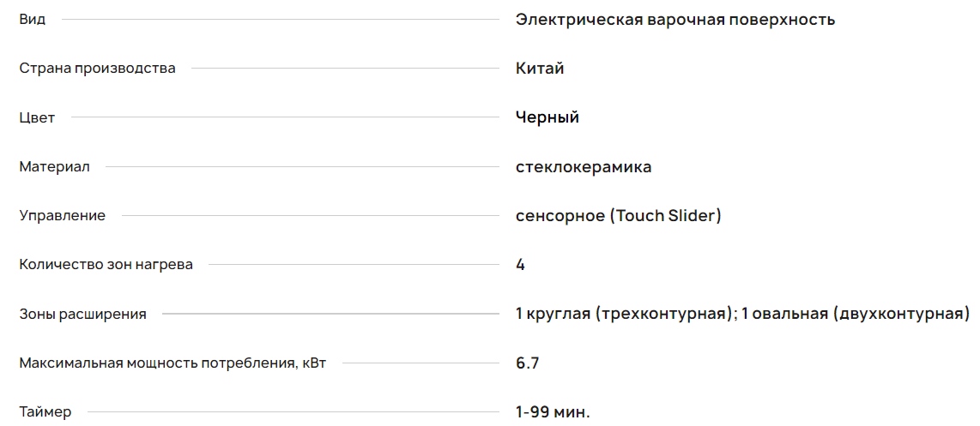Image resolution: width=980 pixels, height=426 pixels.
Task: Click the 'Максимальная мощность потребления, кВт' label
Action: pos(172,363)
